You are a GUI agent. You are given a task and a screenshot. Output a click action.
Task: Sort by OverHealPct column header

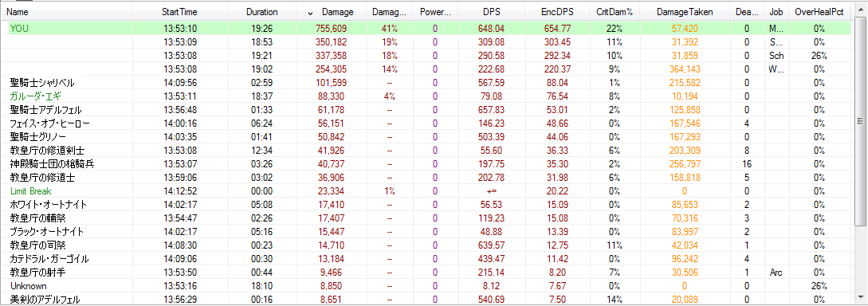pos(819,12)
